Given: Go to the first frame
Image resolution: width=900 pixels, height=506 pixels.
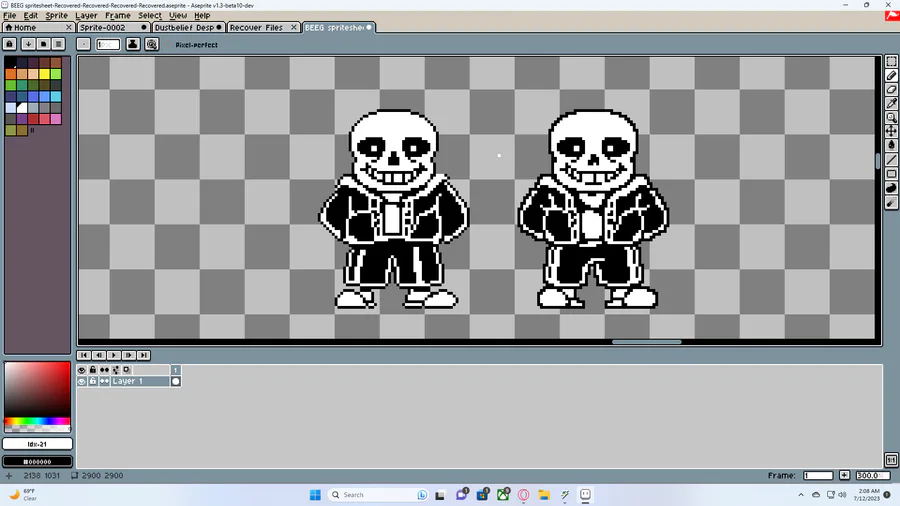Looking at the screenshot, I should (84, 355).
